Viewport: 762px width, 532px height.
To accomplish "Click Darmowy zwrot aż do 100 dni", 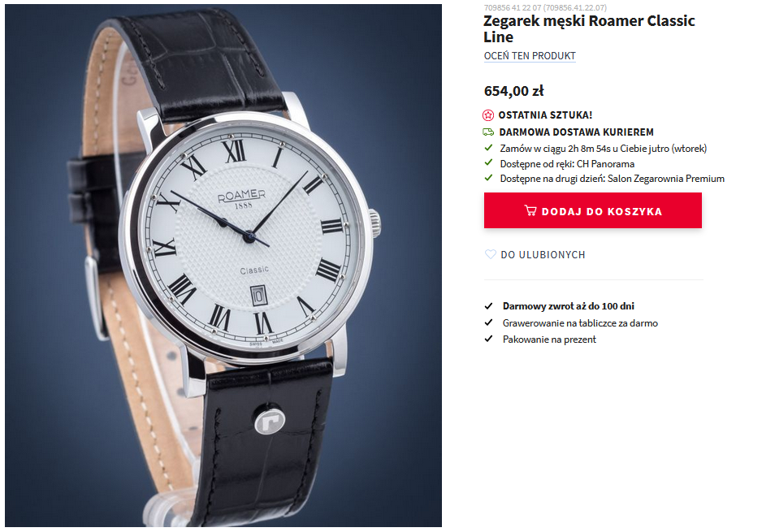I will click(568, 306).
